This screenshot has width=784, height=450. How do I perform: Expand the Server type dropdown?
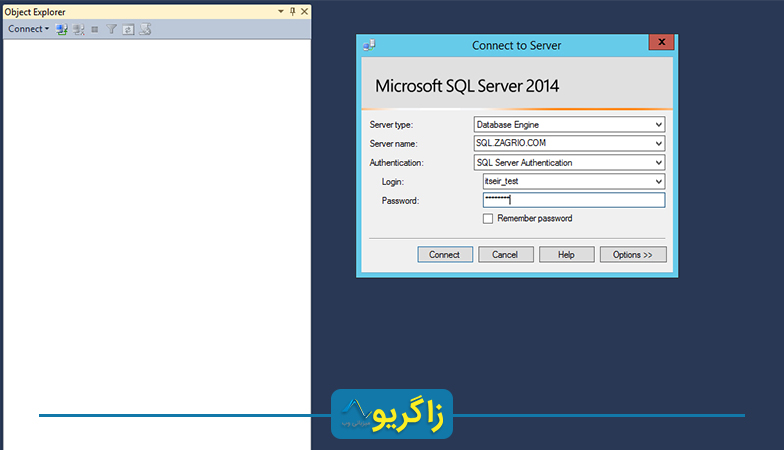coord(659,124)
